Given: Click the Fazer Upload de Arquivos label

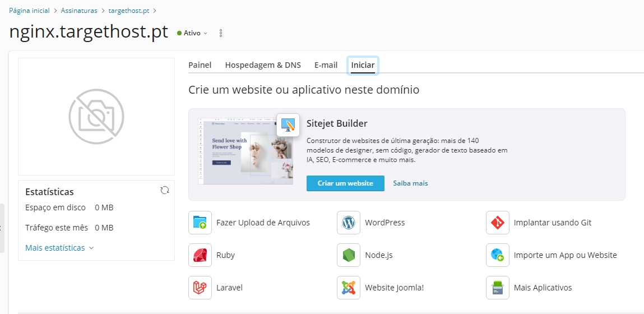Looking at the screenshot, I should point(263,223).
